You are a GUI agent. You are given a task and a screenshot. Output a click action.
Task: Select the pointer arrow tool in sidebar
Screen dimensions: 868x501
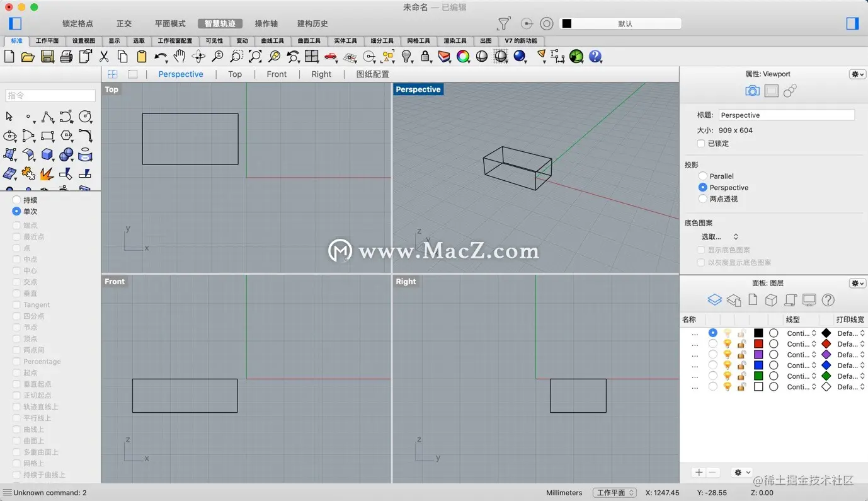tap(9, 117)
